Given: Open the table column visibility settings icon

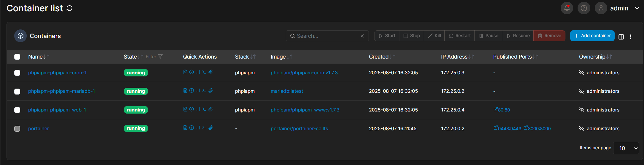Looking at the screenshot, I should pos(621,37).
